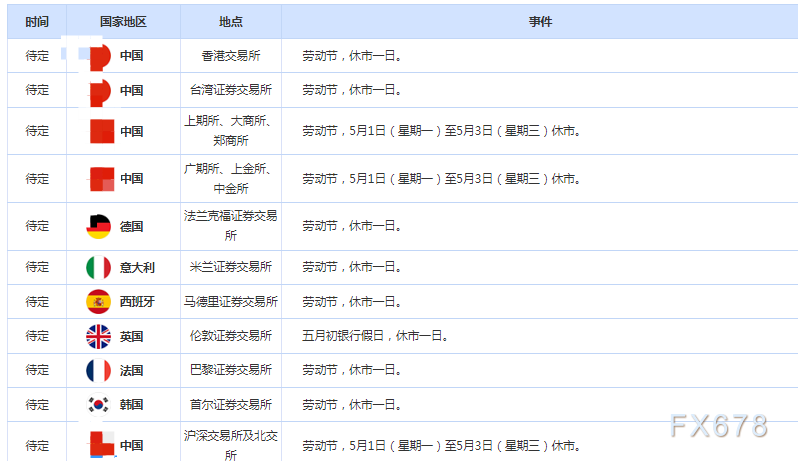Click the France flag icon

pos(98,370)
